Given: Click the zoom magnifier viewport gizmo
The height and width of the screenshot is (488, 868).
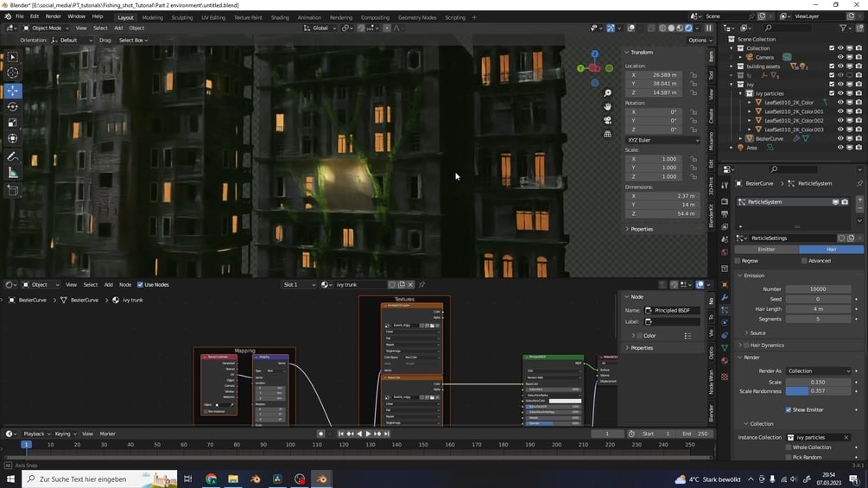Looking at the screenshot, I should 608,93.
